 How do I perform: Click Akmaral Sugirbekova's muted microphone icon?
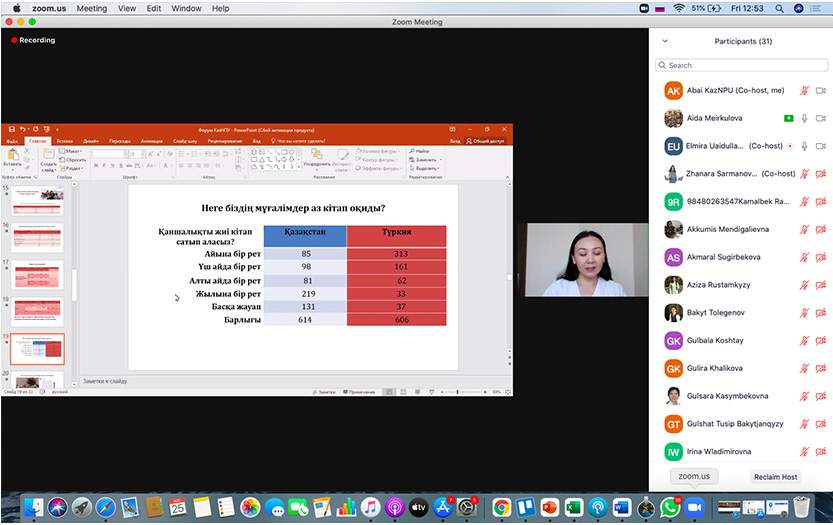click(x=805, y=257)
